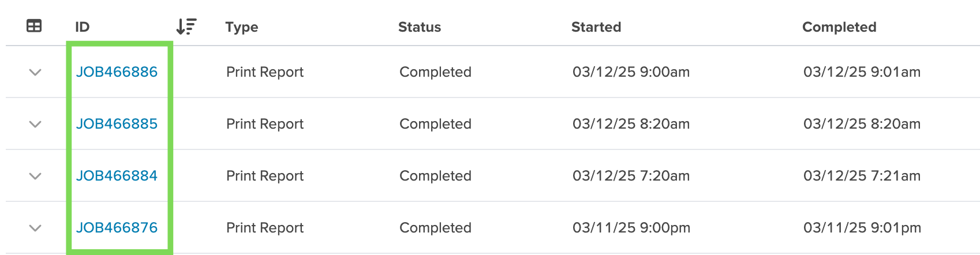Viewport: 980px width, 255px height.
Task: Select the Print Report cell for JOB466886
Action: pyautogui.click(x=265, y=72)
